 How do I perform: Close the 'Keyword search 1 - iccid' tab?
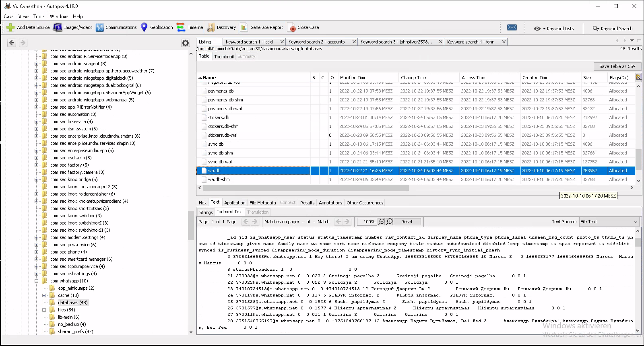282,42
